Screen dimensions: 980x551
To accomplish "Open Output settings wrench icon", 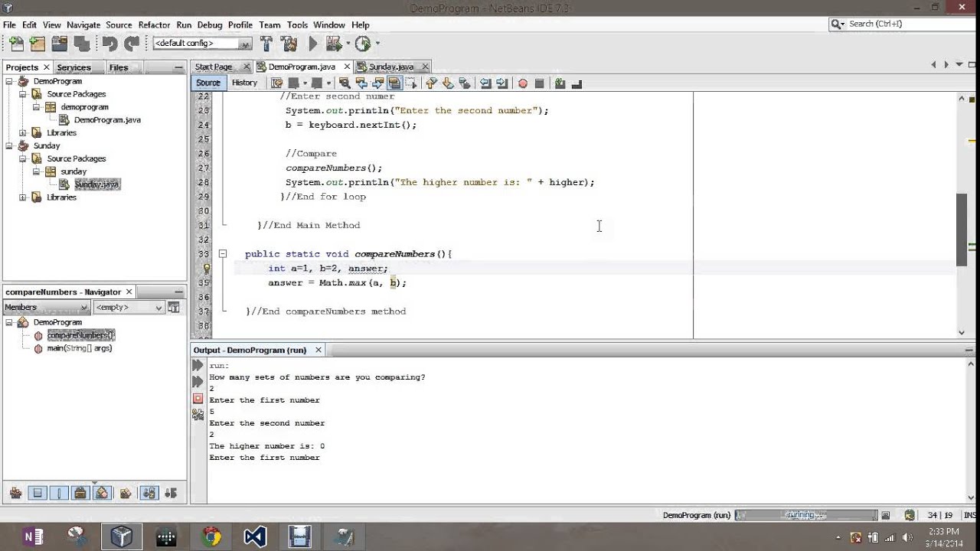I will (x=198, y=414).
